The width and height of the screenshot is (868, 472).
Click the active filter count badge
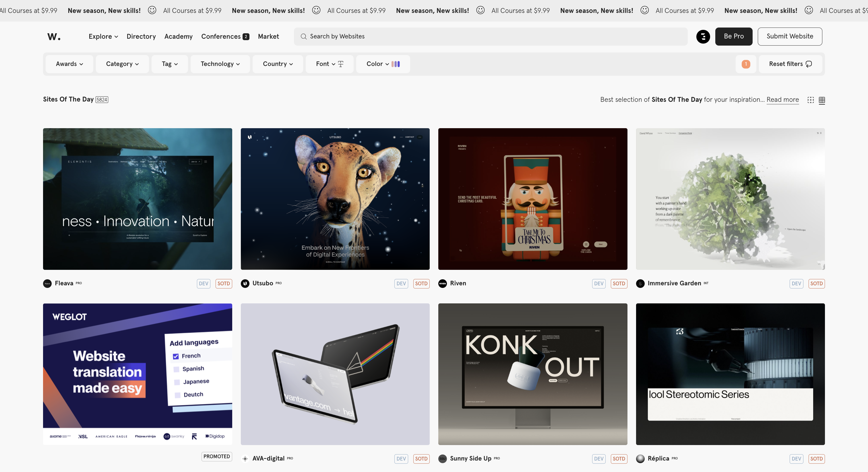tap(746, 64)
